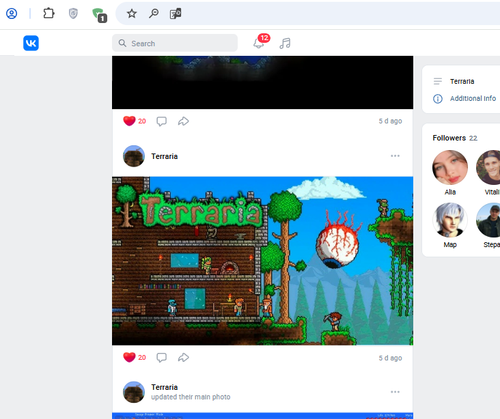Click the zoom magnifier icon in address bar
This screenshot has height=419, width=500.
click(154, 14)
